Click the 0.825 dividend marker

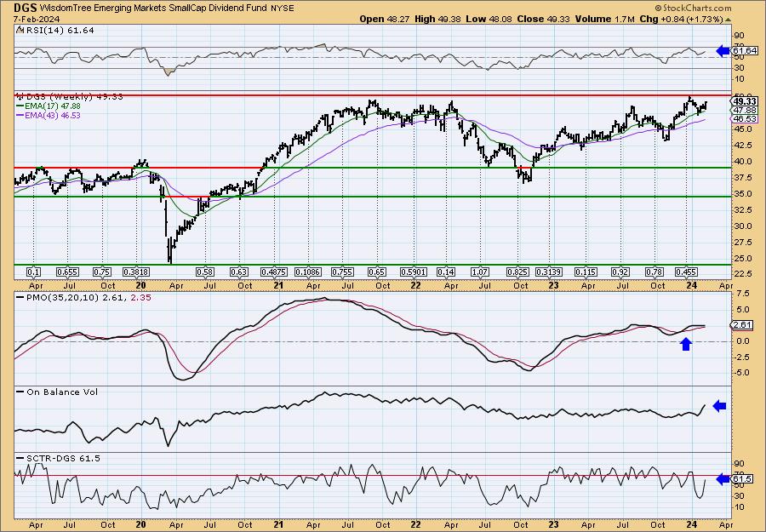pyautogui.click(x=518, y=272)
